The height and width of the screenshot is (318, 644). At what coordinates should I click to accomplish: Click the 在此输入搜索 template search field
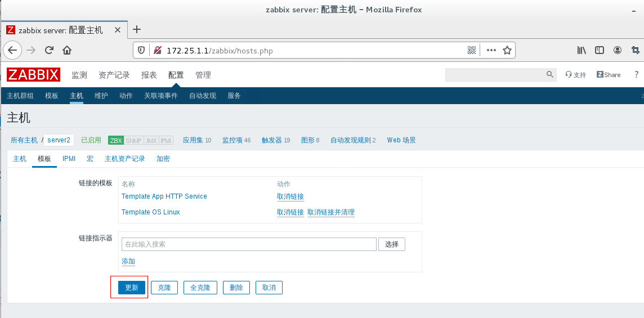coord(249,244)
